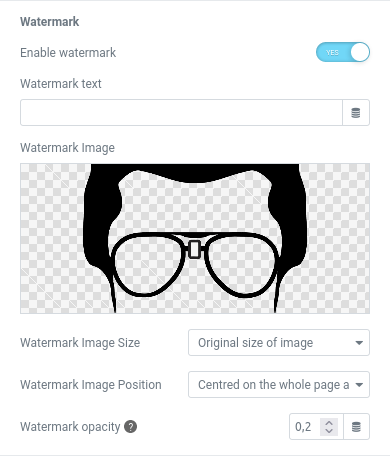This screenshot has width=390, height=456.
Task: Click the Watermark Image Position label
Action: coord(91,385)
